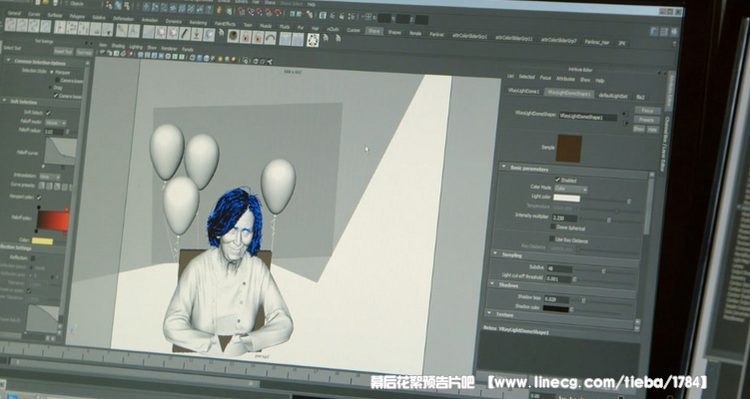Click the Reset Tool button
Image resolution: width=750 pixels, height=399 pixels.
tap(63, 52)
